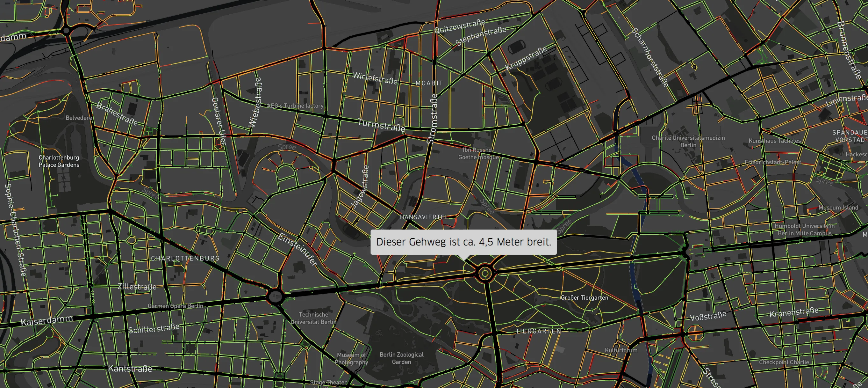This screenshot has height=388, width=868.
Task: Click the Museum of Photography label
Action: click(x=351, y=358)
